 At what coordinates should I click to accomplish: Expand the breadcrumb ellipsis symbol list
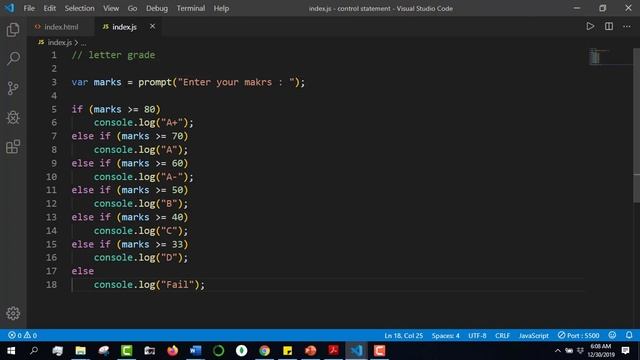[x=83, y=42]
